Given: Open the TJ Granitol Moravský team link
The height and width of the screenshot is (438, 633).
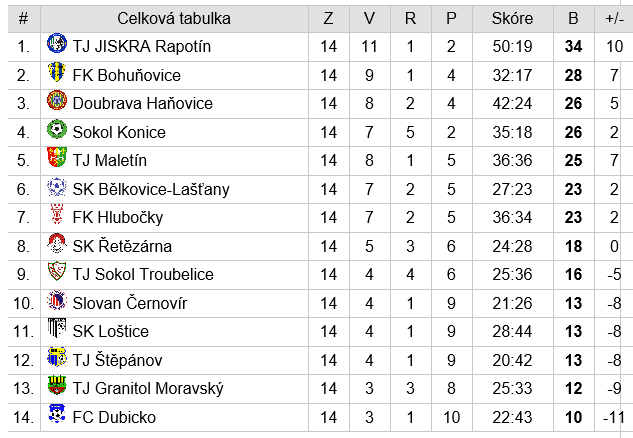Looking at the screenshot, I should pos(148,388).
